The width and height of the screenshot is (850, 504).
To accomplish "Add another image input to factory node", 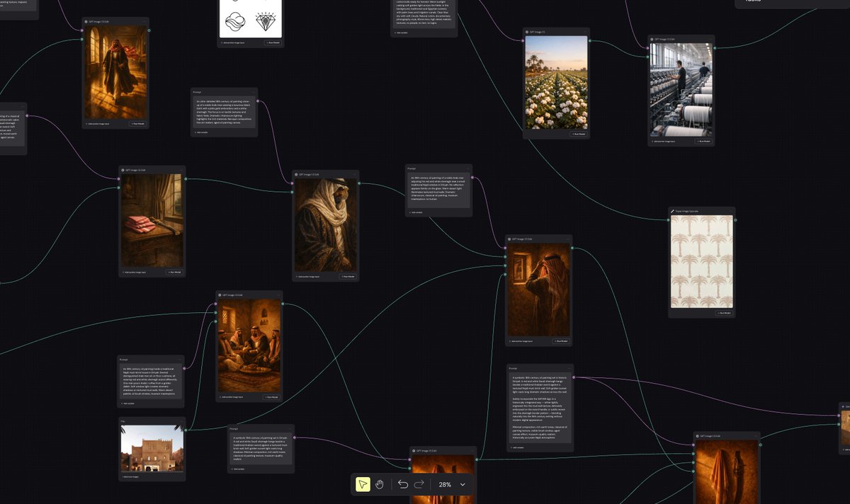I will pos(663,141).
